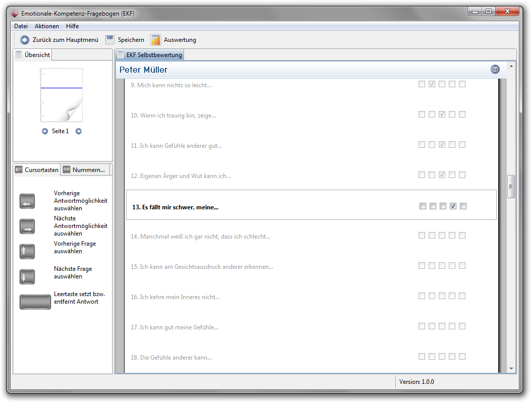Minimize the EKF window
This screenshot has height=403, width=532.
click(x=475, y=11)
